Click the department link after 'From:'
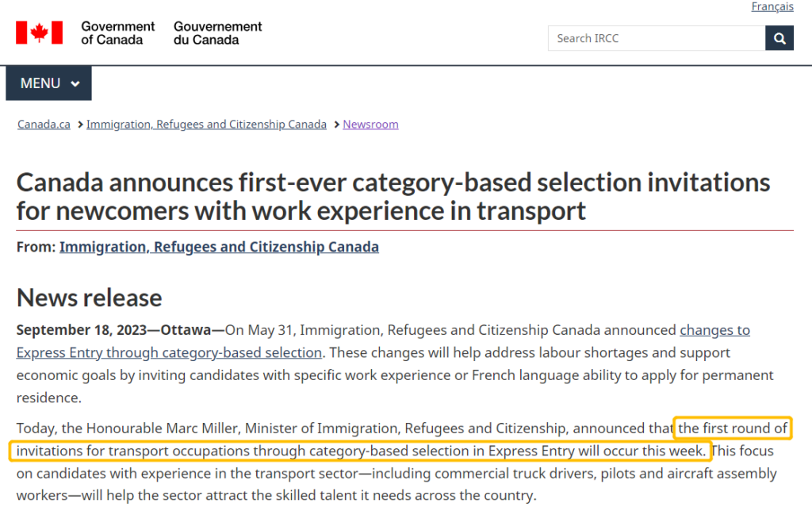Image resolution: width=812 pixels, height=511 pixels. (219, 247)
